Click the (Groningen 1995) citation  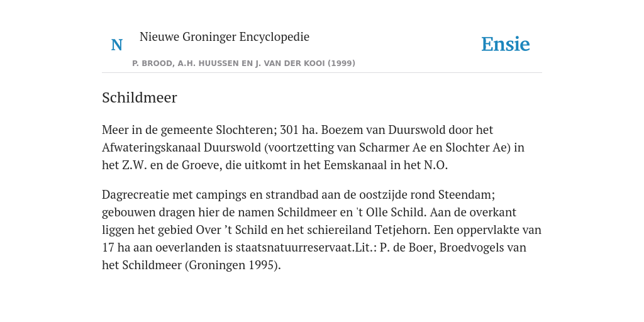point(233,265)
